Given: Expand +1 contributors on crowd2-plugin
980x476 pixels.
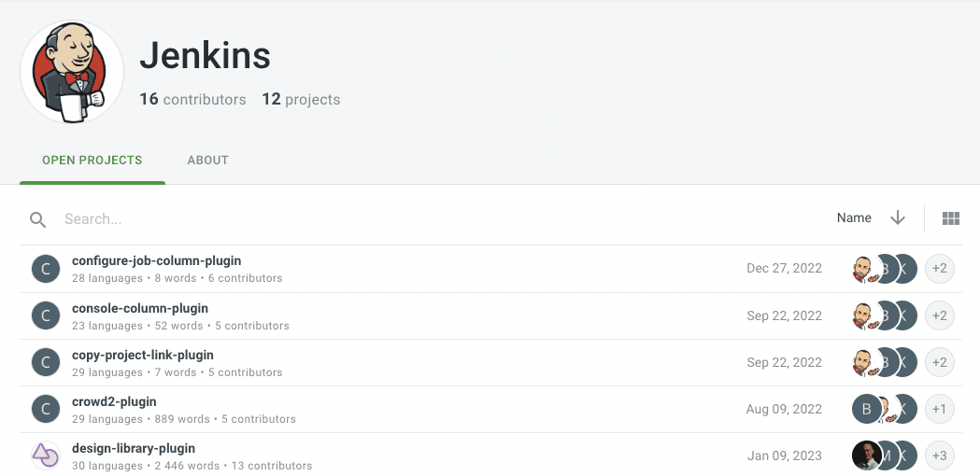Looking at the screenshot, I should click(939, 409).
